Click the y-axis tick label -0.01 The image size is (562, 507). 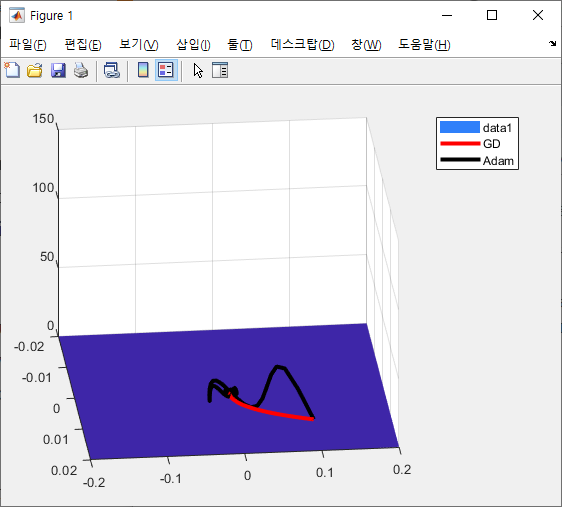[37, 378]
